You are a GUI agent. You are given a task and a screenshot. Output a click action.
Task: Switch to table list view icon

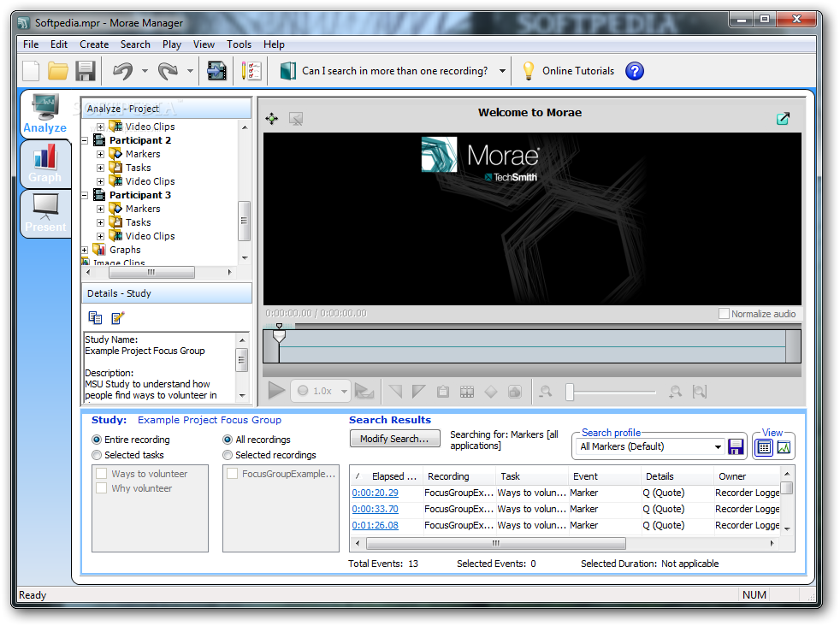[765, 446]
